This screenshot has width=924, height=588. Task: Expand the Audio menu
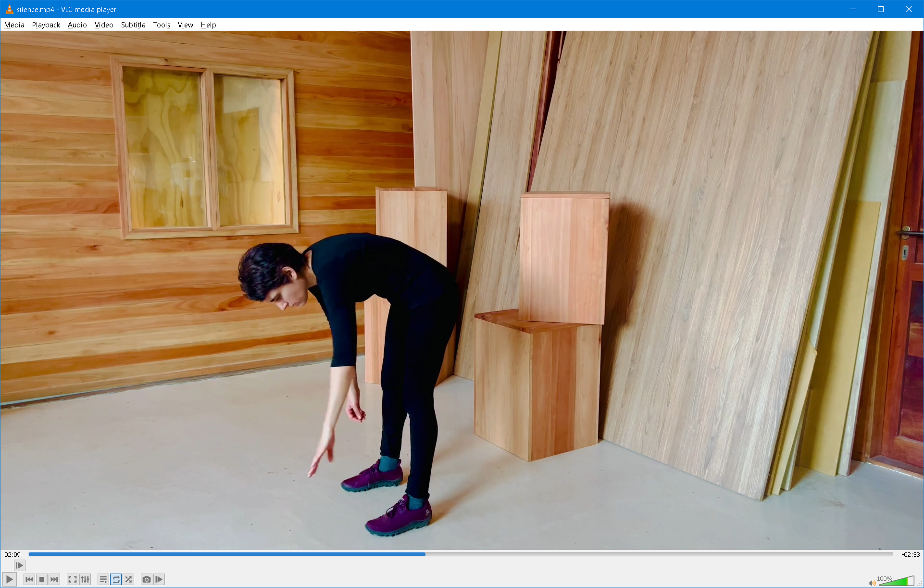coord(77,25)
